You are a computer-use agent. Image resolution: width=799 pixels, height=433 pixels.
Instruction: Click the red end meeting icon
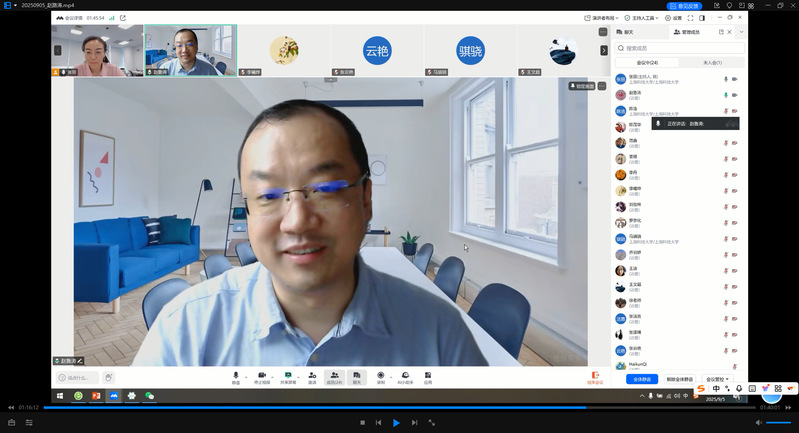595,377
